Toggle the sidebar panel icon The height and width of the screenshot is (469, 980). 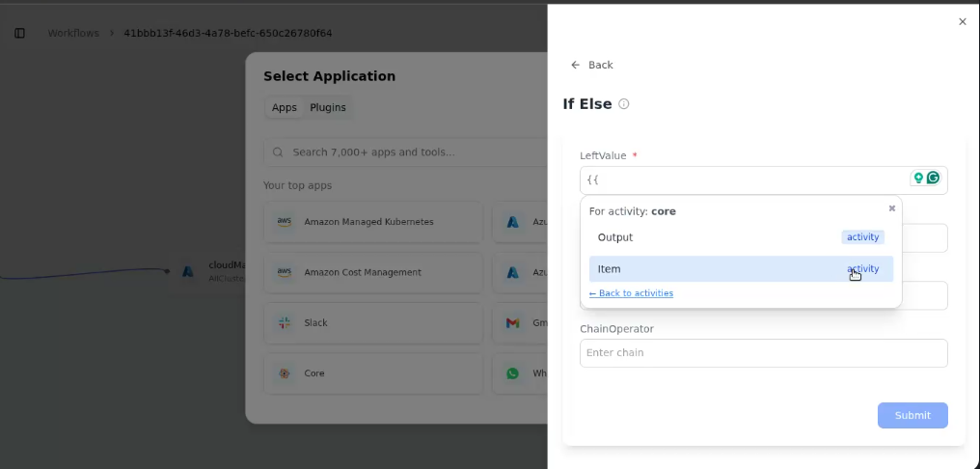[19, 33]
